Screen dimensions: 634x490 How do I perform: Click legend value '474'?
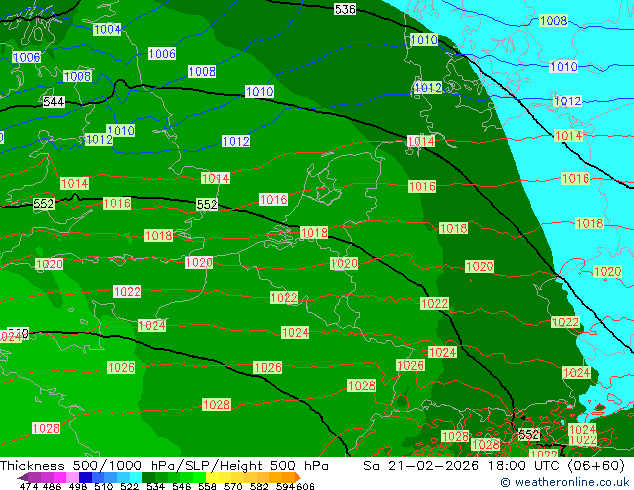click(29, 486)
